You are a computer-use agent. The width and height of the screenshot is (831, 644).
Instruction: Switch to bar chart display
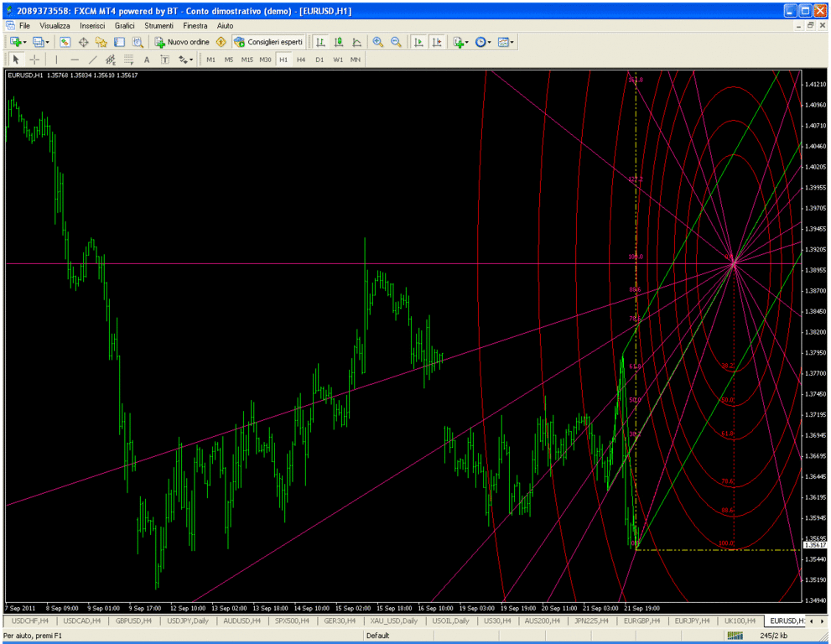320,42
